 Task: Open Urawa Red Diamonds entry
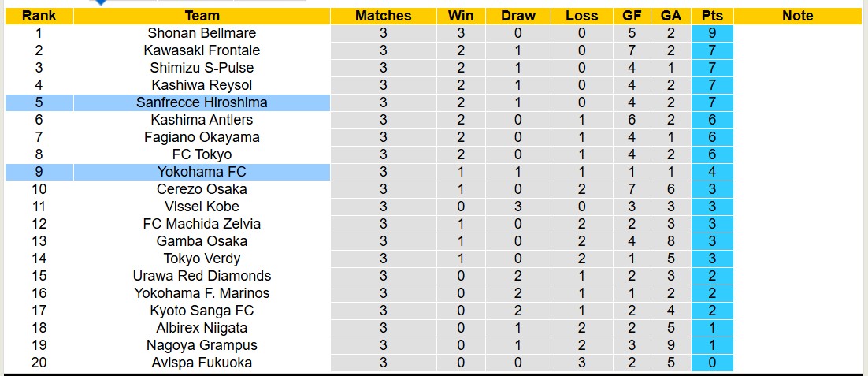pyautogui.click(x=202, y=276)
